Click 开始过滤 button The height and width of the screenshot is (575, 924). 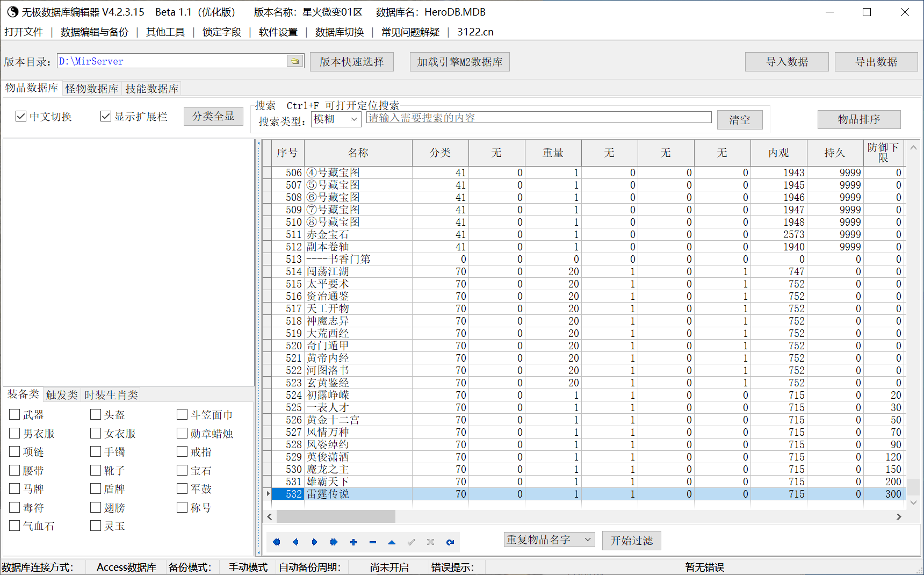[x=632, y=540]
